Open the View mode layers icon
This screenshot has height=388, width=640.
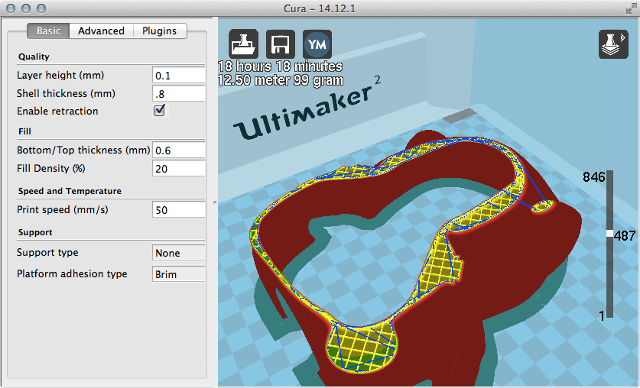pos(613,44)
